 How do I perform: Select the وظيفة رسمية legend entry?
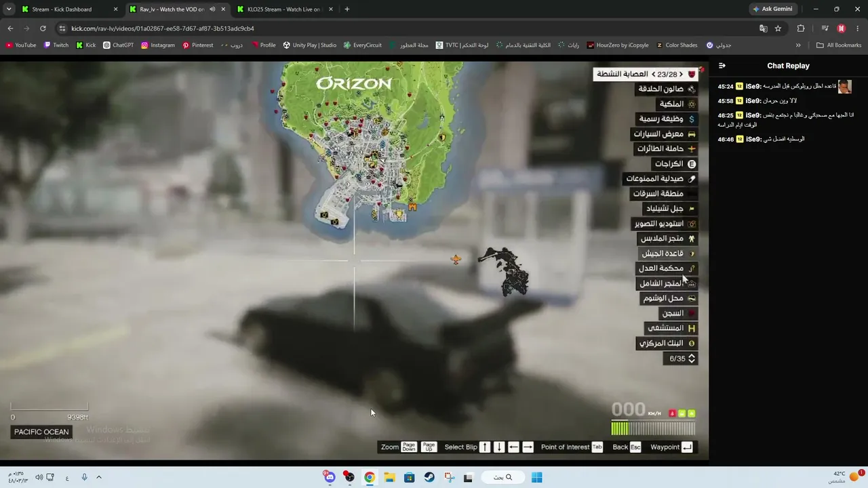667,119
